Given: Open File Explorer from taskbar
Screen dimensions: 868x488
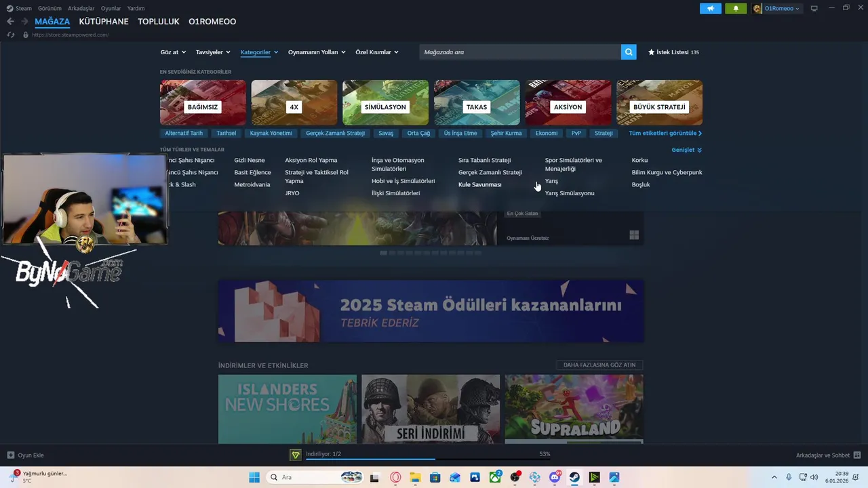Looking at the screenshot, I should 415,477.
